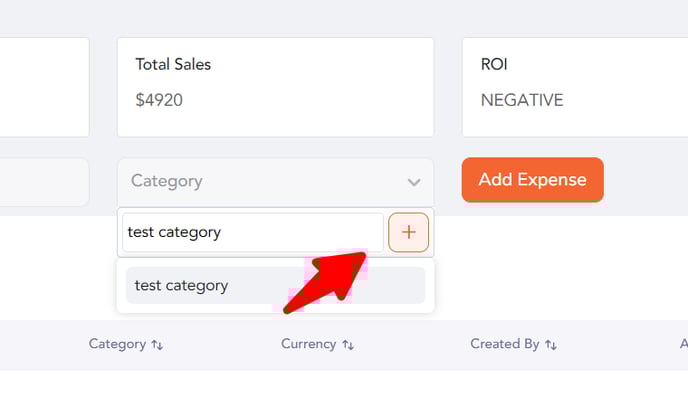Click the Add Expense button
This screenshot has width=688, height=397.
coord(532,180)
